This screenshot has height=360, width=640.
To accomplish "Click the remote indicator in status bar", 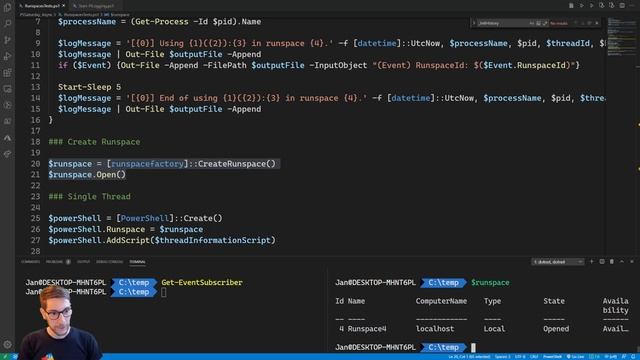I will (5, 357).
